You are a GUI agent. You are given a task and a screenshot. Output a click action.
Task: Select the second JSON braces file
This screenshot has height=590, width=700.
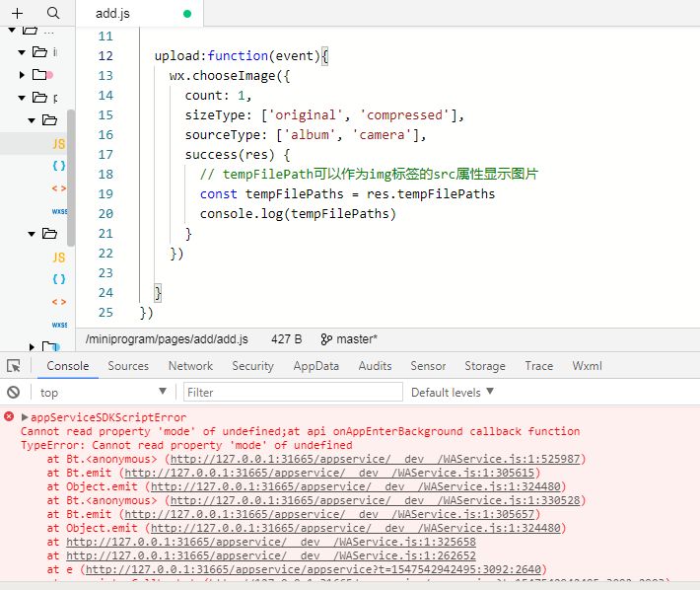pyautogui.click(x=59, y=279)
